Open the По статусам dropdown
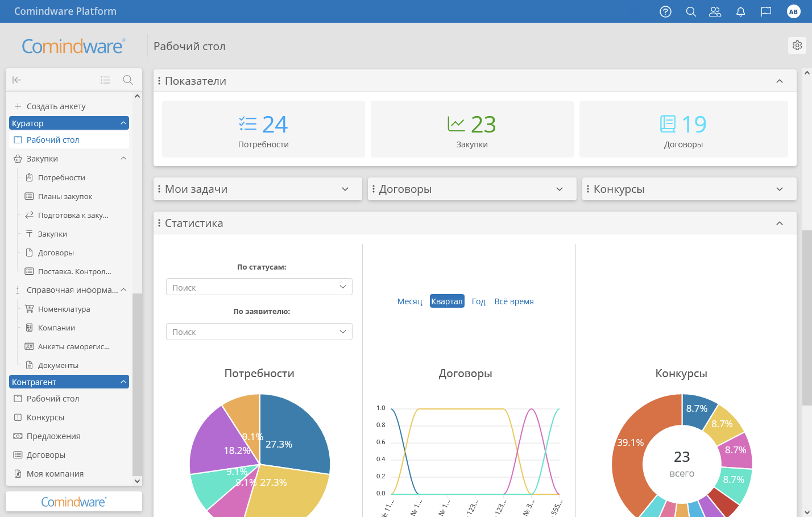 (259, 287)
